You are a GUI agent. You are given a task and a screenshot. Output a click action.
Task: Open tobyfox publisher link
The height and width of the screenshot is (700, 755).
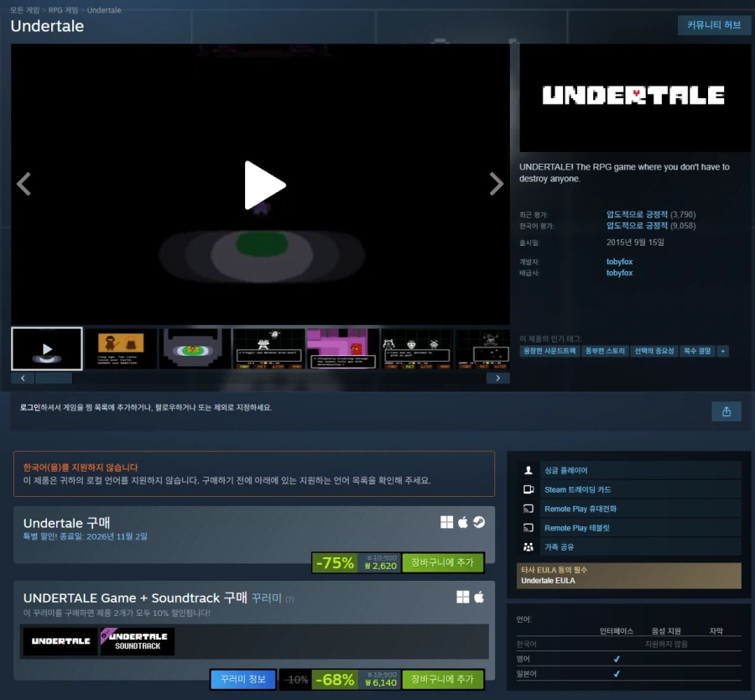(619, 273)
